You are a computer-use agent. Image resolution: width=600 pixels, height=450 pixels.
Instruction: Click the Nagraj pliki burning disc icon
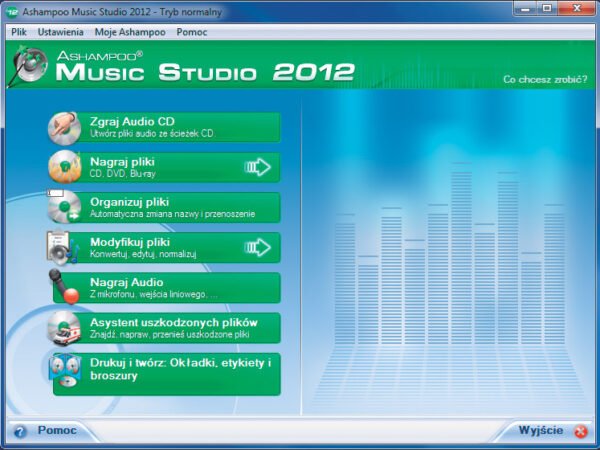[67, 167]
